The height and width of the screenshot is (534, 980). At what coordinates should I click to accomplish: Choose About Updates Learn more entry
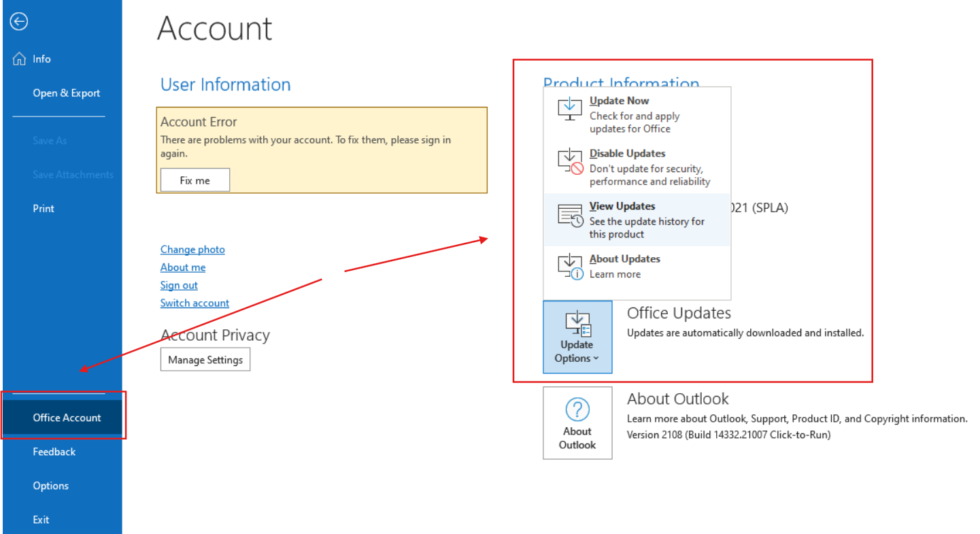637,267
